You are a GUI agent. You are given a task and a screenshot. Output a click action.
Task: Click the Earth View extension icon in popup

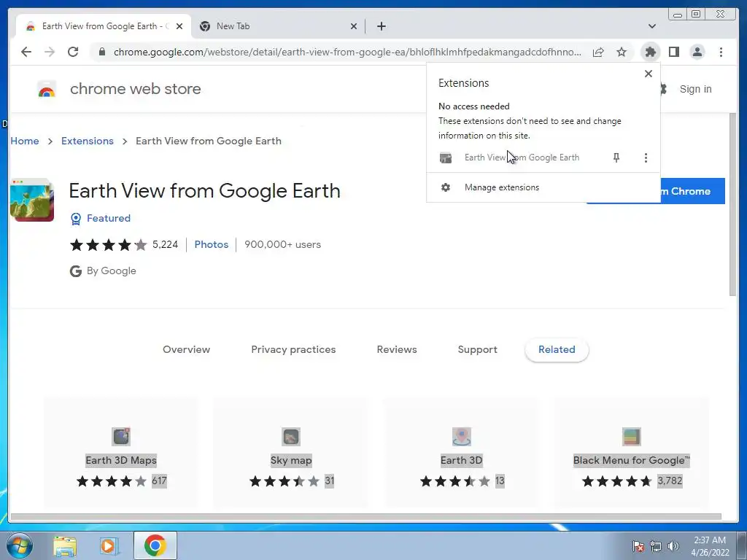(446, 157)
